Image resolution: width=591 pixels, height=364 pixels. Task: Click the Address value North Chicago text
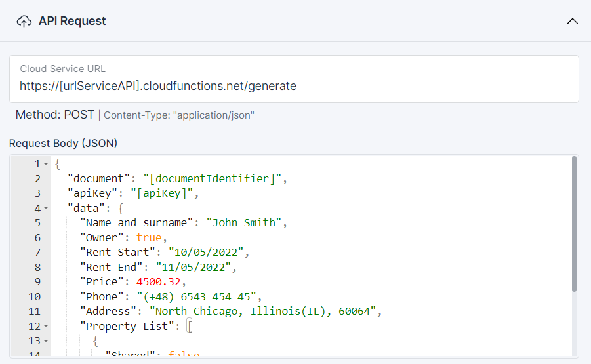click(x=262, y=311)
